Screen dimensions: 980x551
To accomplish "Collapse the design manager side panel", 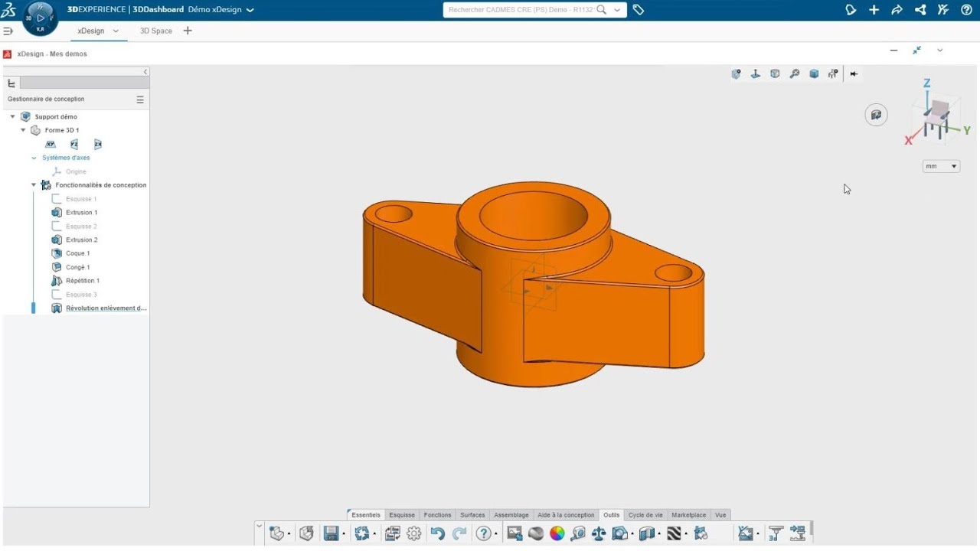I will [145, 72].
